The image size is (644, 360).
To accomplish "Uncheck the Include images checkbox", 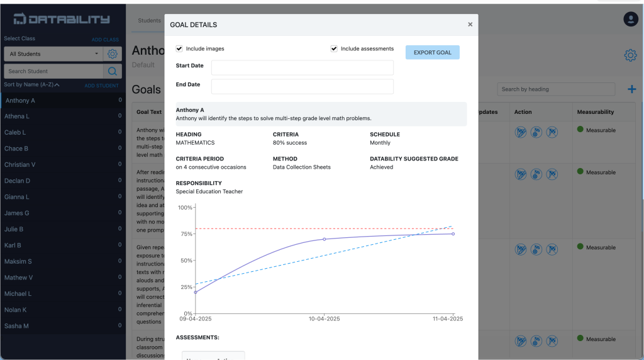I will coord(179,48).
